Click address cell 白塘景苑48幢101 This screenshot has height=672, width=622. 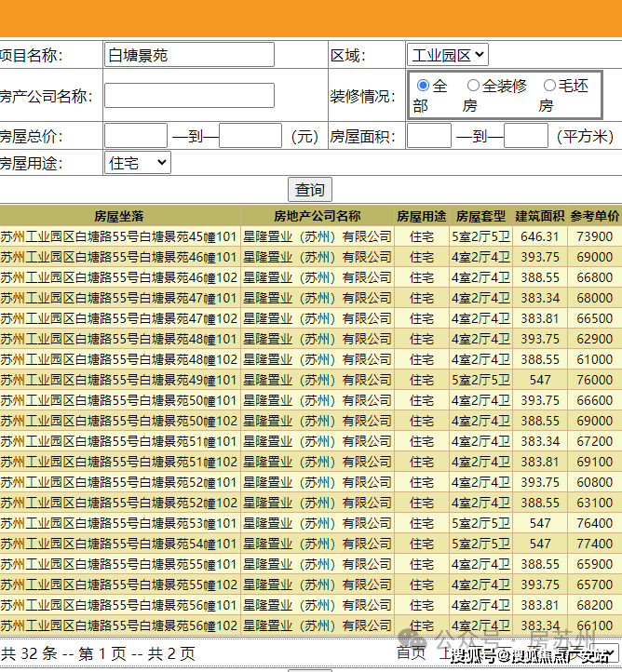(x=119, y=339)
